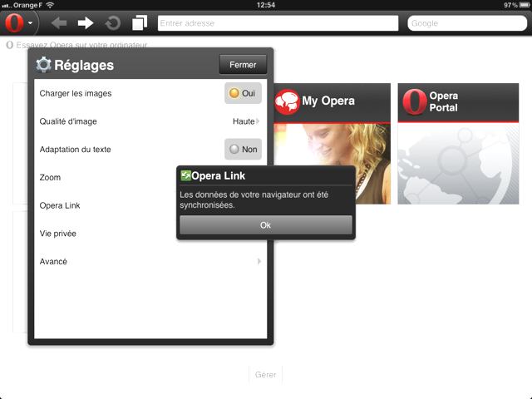Go forward with the right arrow

click(x=86, y=22)
